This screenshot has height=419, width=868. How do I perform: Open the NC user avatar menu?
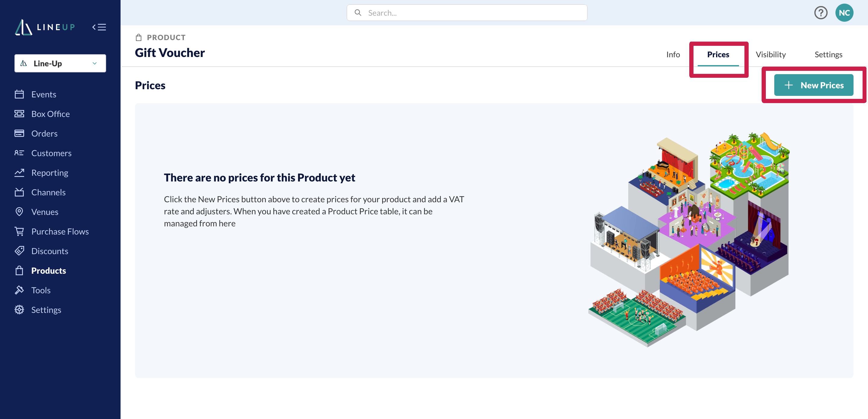point(844,13)
